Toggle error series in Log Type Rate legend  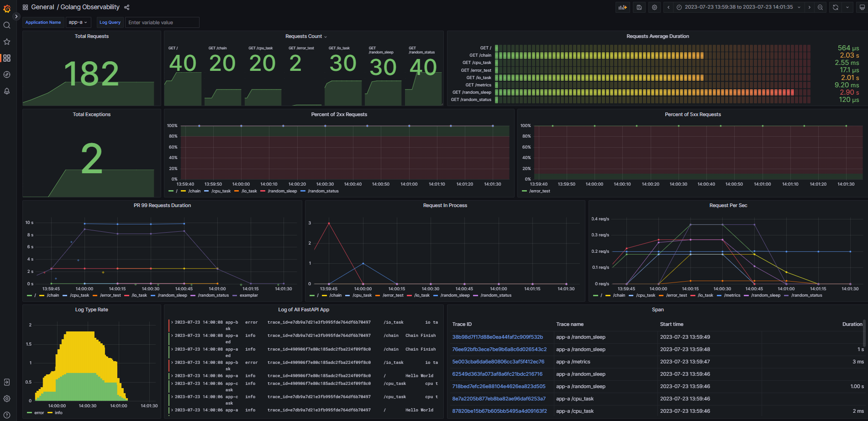39,413
